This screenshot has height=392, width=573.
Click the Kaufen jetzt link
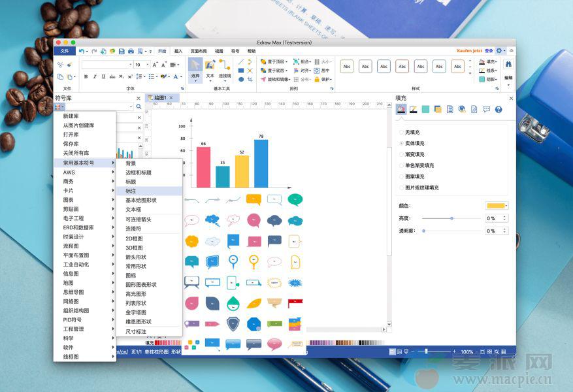[469, 50]
